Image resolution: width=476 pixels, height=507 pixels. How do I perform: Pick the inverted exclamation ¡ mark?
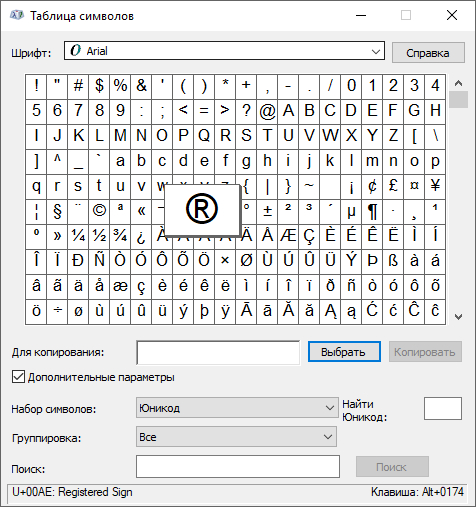[x=351, y=187]
